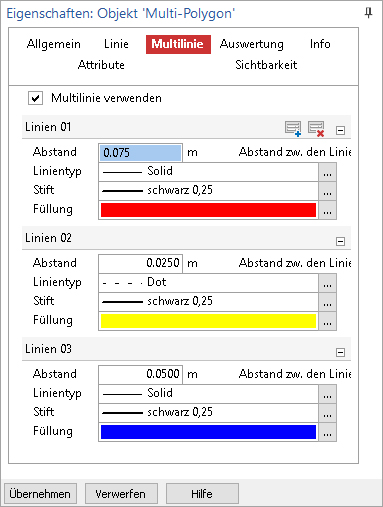Pin the properties panel
The image size is (383, 507).
[x=368, y=13]
